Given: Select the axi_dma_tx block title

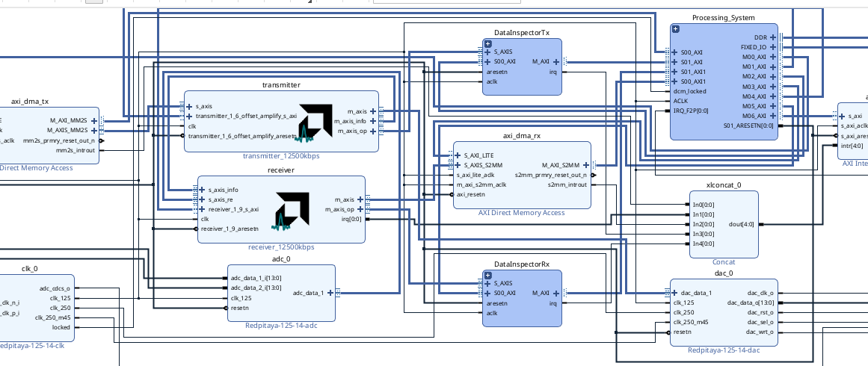Looking at the screenshot, I should pyautogui.click(x=30, y=102).
